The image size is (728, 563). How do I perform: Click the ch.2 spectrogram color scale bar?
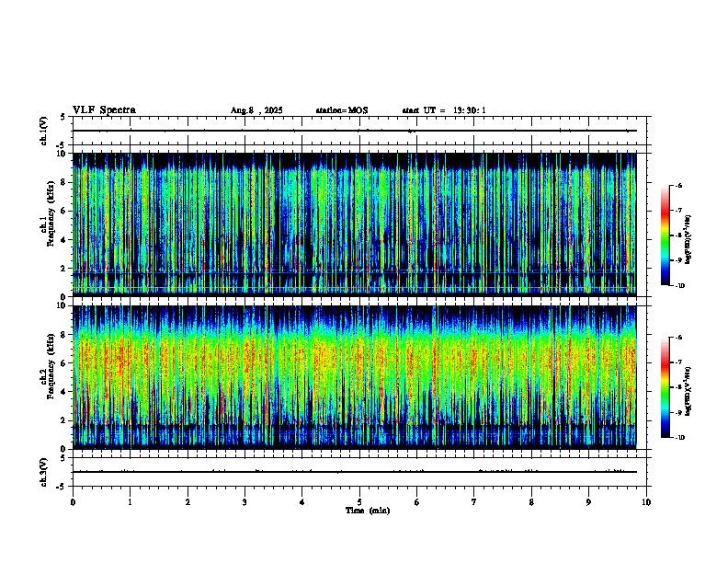point(665,387)
